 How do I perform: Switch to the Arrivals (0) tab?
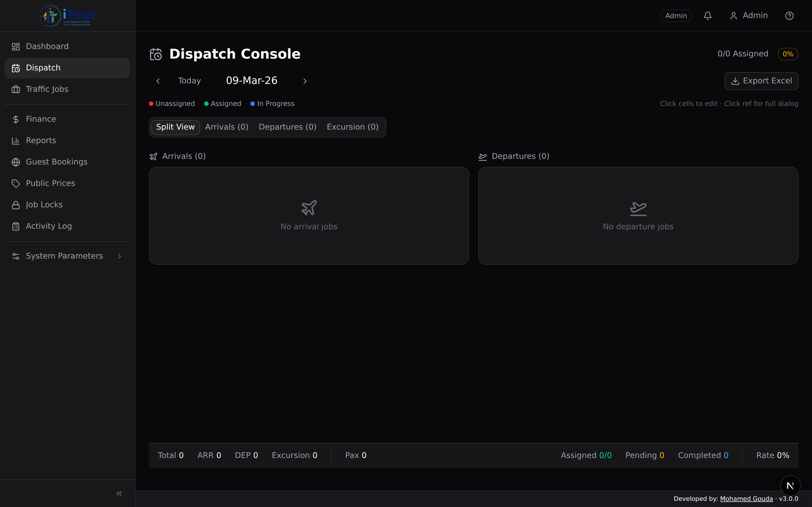point(227,127)
